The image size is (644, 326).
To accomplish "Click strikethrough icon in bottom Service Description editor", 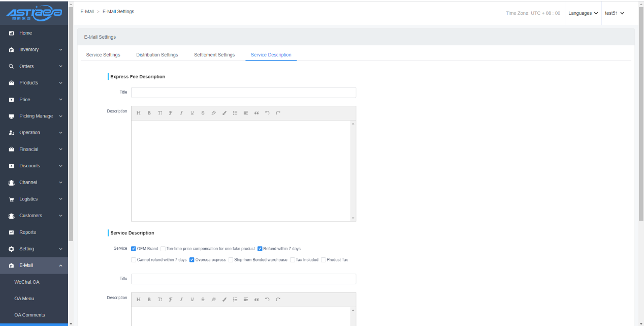I will 203,300.
